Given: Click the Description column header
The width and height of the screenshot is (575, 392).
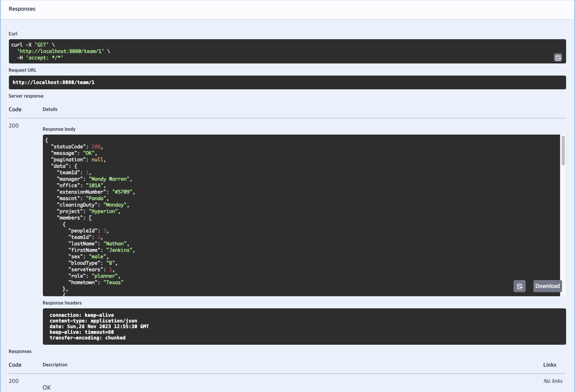Looking at the screenshot, I should pyautogui.click(x=55, y=365).
